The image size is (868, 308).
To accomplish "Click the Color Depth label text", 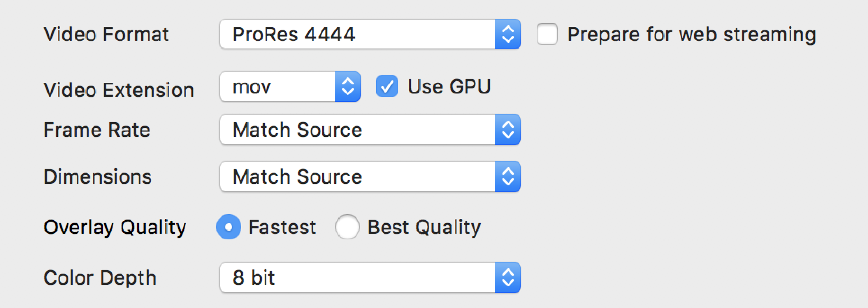I will (100, 278).
